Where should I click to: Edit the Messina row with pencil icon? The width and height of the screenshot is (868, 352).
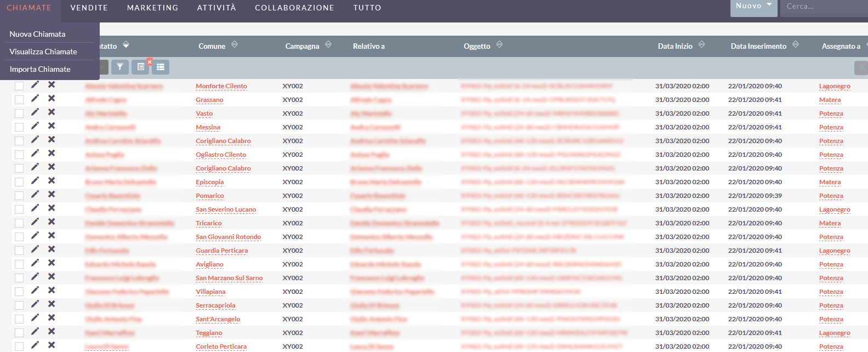pyautogui.click(x=35, y=126)
